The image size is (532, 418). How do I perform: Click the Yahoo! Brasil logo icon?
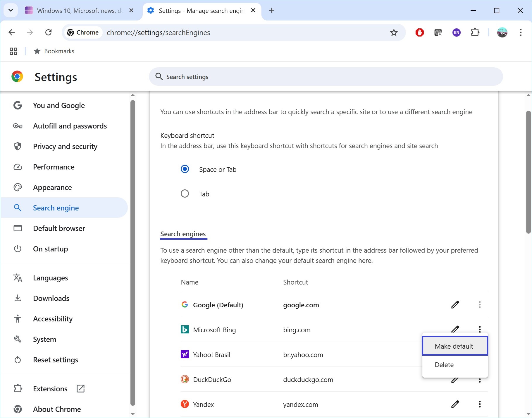[185, 354]
